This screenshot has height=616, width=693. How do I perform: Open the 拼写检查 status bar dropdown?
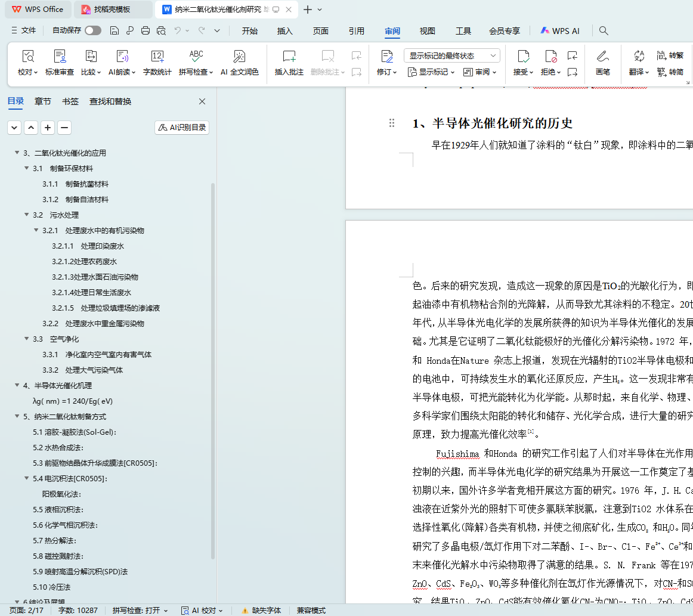140,611
